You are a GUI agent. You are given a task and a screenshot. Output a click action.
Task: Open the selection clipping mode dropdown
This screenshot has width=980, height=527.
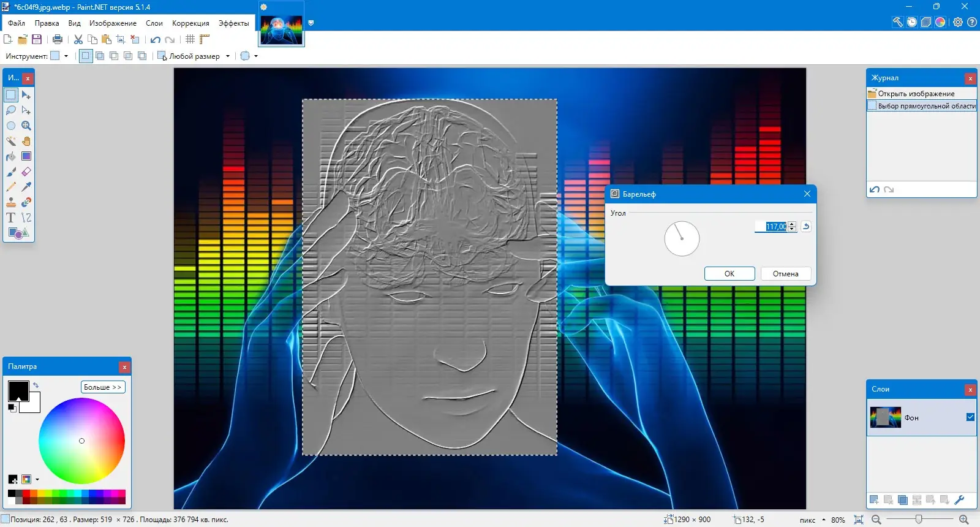pyautogui.click(x=249, y=56)
